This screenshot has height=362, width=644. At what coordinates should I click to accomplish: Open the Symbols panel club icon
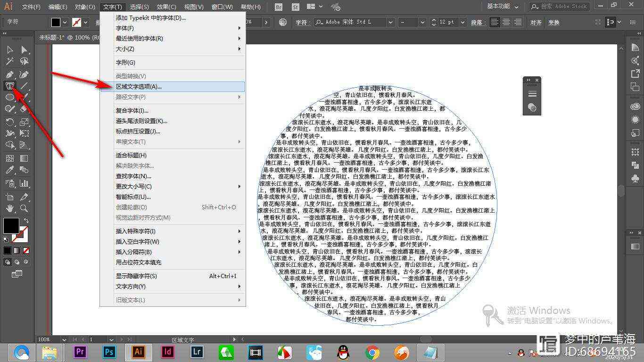click(x=635, y=179)
